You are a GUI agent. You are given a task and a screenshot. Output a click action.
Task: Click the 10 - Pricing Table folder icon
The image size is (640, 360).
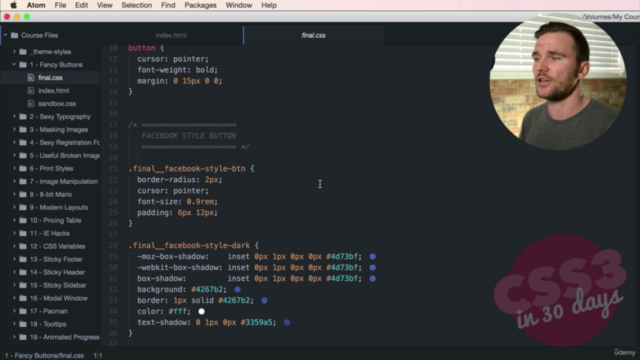(23, 220)
